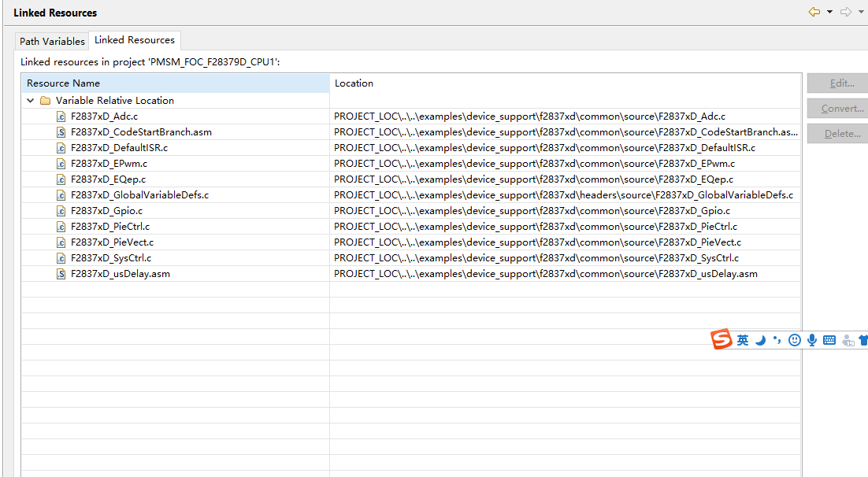The height and width of the screenshot is (477, 868).
Task: Open the back history dropdown arrow
Action: 829,13
